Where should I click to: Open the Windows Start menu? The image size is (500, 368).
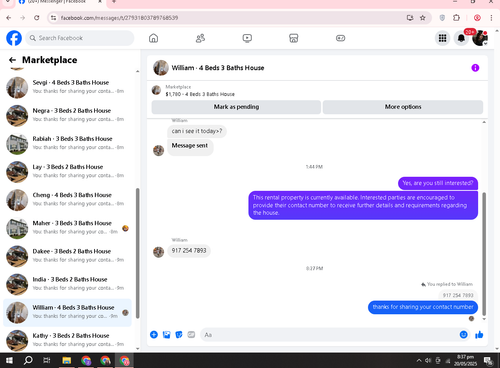pyautogui.click(x=9, y=360)
